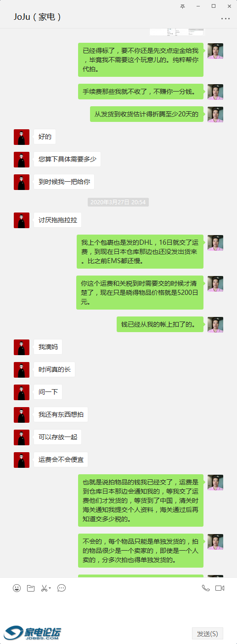Screen dimensions: 237x644
Task: Open chat history bubble icon
Action: point(62,588)
